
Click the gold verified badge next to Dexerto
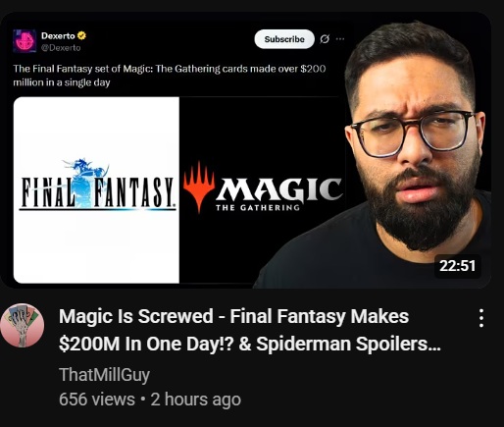[81, 35]
